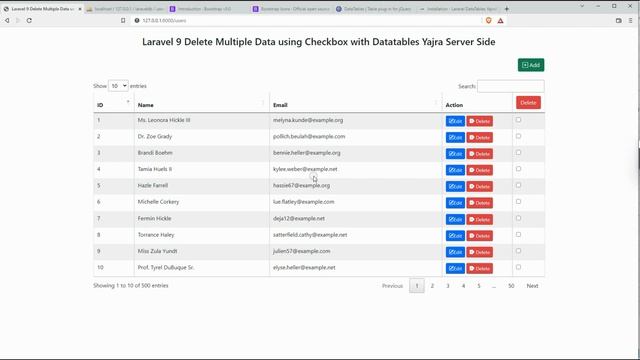Check the checkbox for Fermin Hickle
The width and height of the screenshot is (640, 360).
(x=518, y=218)
